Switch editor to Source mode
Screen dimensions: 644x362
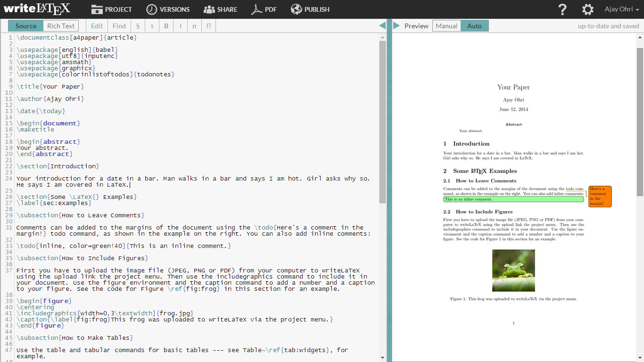(25, 26)
